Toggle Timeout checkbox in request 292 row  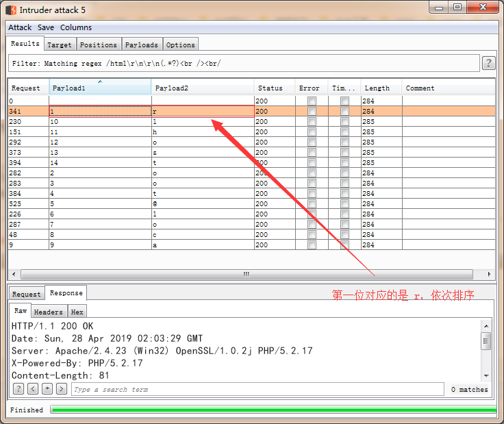[x=344, y=142]
